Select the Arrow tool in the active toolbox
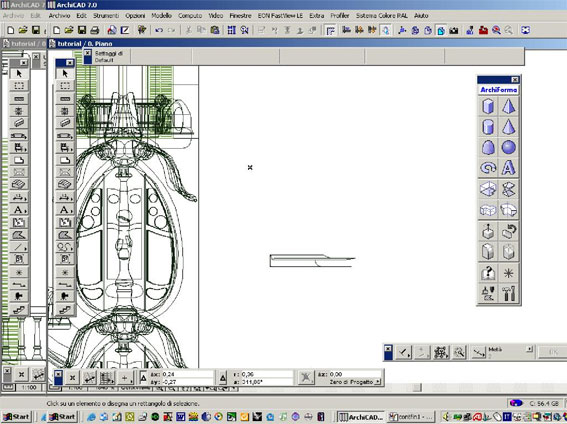This screenshot has height=424, width=567. 65,73
